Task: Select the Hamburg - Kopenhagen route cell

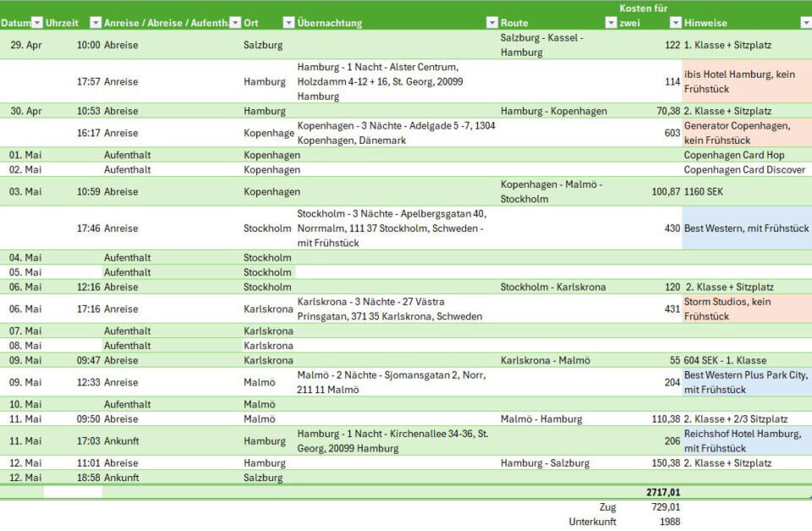Action: click(558, 112)
